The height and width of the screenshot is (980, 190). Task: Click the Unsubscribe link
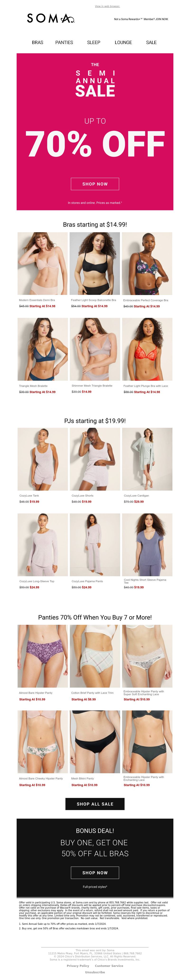[x=95, y=972]
